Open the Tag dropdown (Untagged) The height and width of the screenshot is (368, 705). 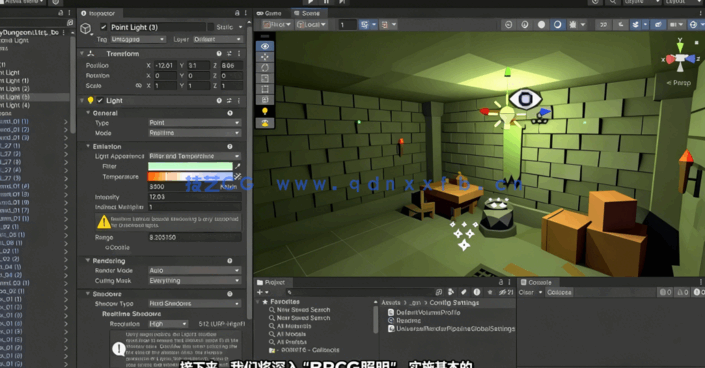(x=138, y=40)
